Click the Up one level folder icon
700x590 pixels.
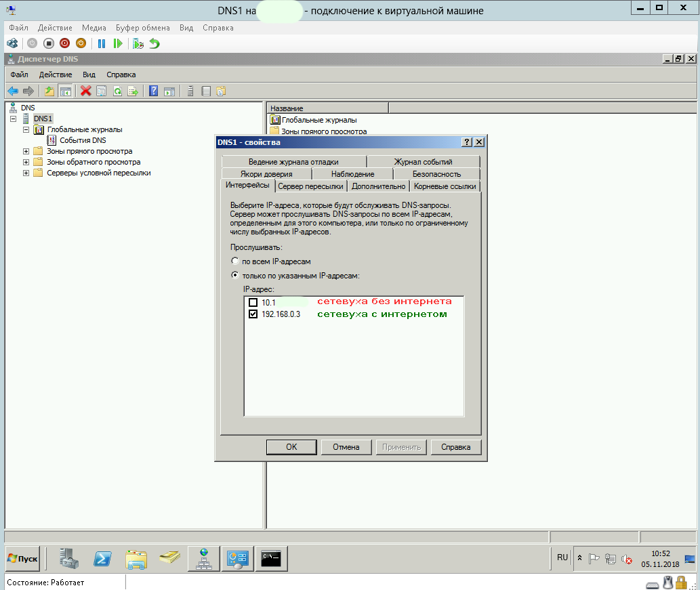pos(49,91)
